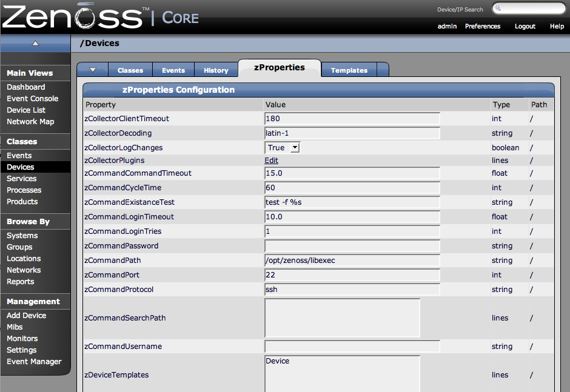Image resolution: width=570 pixels, height=392 pixels.
Task: Click the zCommandCommandTimeout value field
Action: [x=352, y=173]
